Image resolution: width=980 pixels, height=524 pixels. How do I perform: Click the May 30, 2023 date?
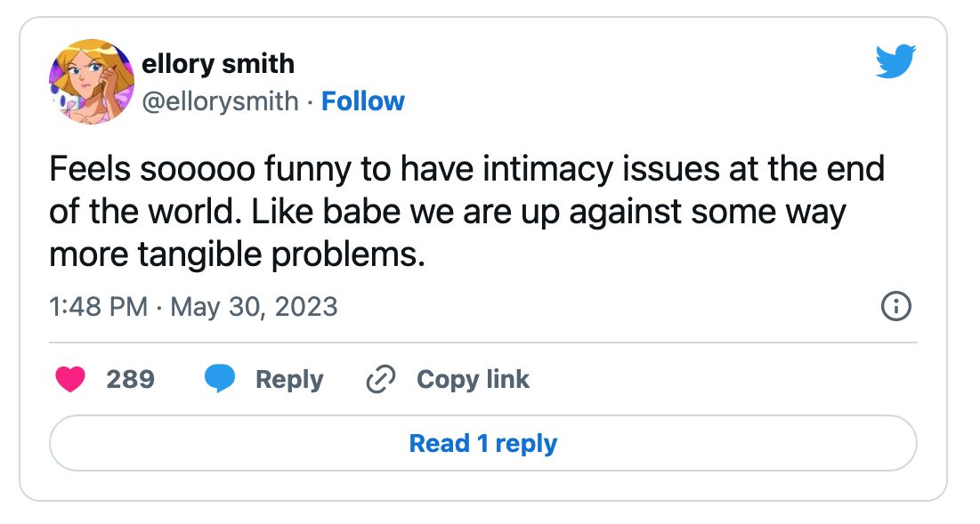254,307
